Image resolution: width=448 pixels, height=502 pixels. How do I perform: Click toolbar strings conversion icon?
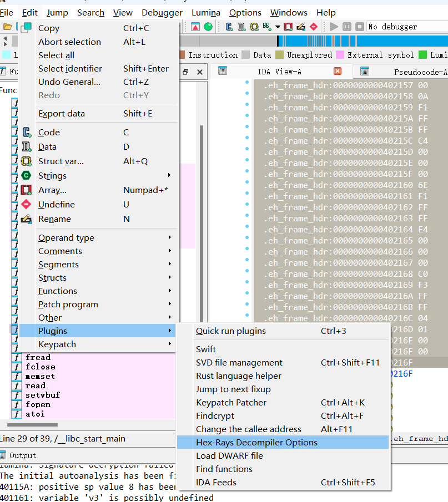point(267,27)
